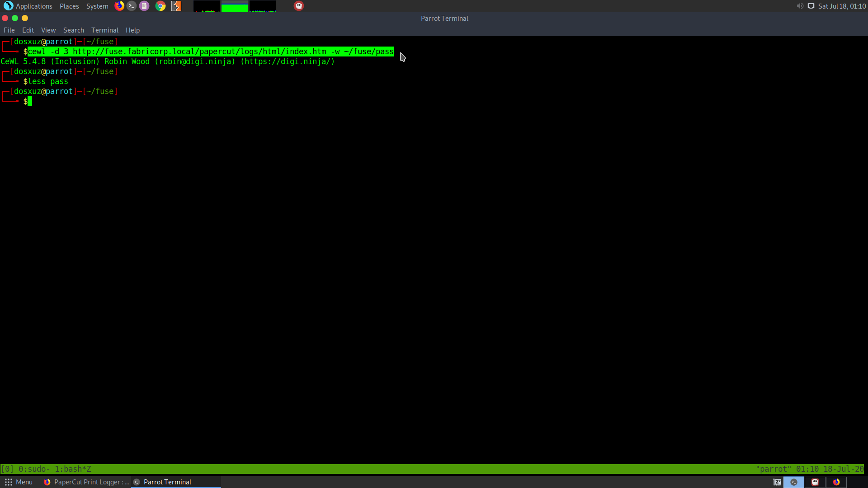
Task: Click the purple text editor launcher icon
Action: (144, 6)
